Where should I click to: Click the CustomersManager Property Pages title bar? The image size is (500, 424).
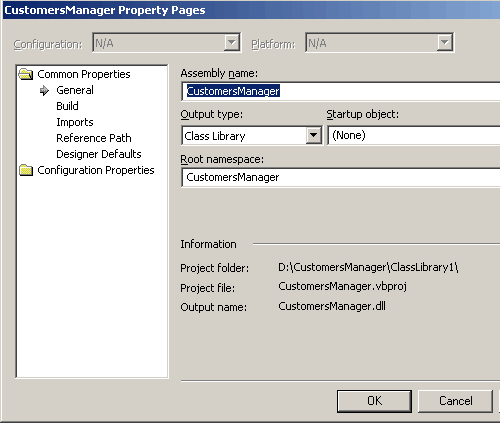coord(251,10)
